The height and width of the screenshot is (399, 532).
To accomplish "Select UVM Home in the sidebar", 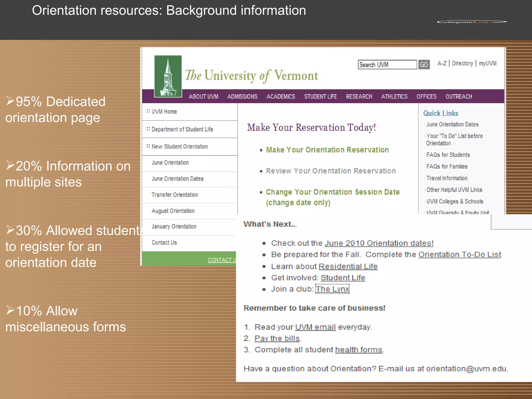I will tap(164, 112).
